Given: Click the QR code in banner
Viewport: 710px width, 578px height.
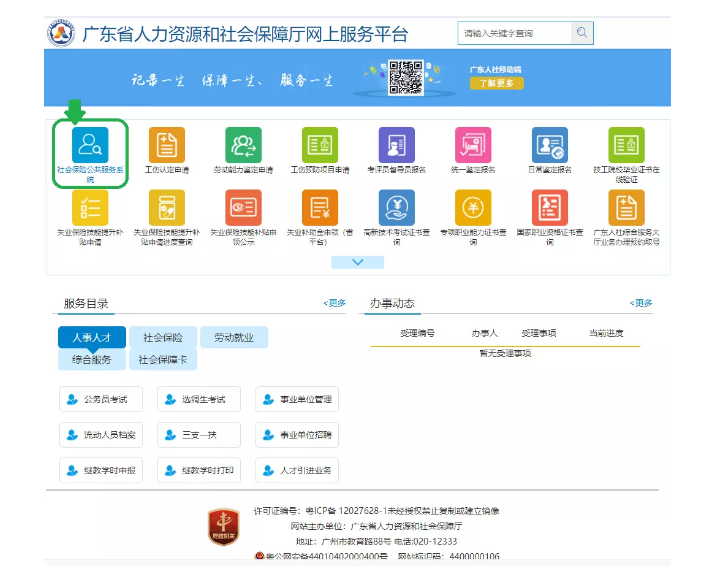Looking at the screenshot, I should point(406,77).
